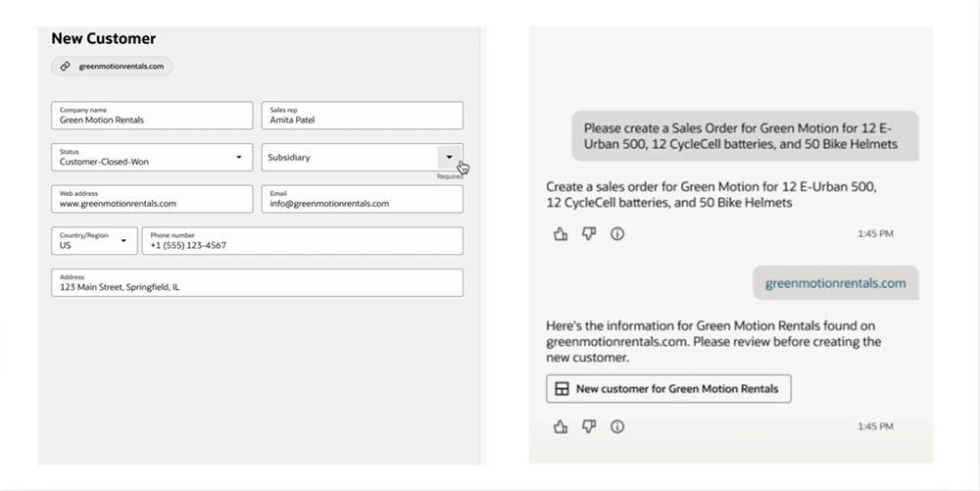The width and height of the screenshot is (980, 491).
Task: Click the Phone number field
Action: tap(302, 241)
